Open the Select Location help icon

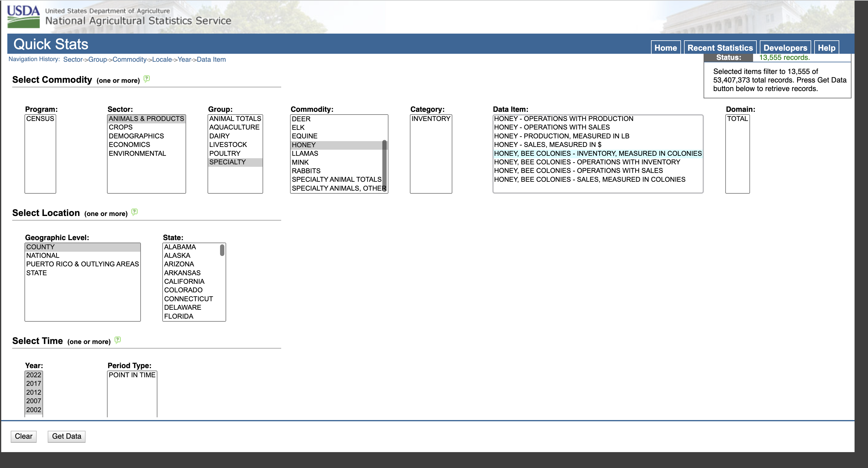point(134,212)
